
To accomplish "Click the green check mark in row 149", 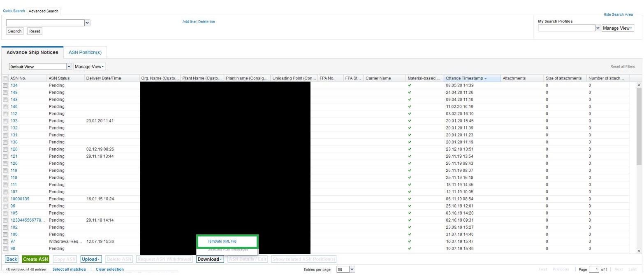I will 409,92.
